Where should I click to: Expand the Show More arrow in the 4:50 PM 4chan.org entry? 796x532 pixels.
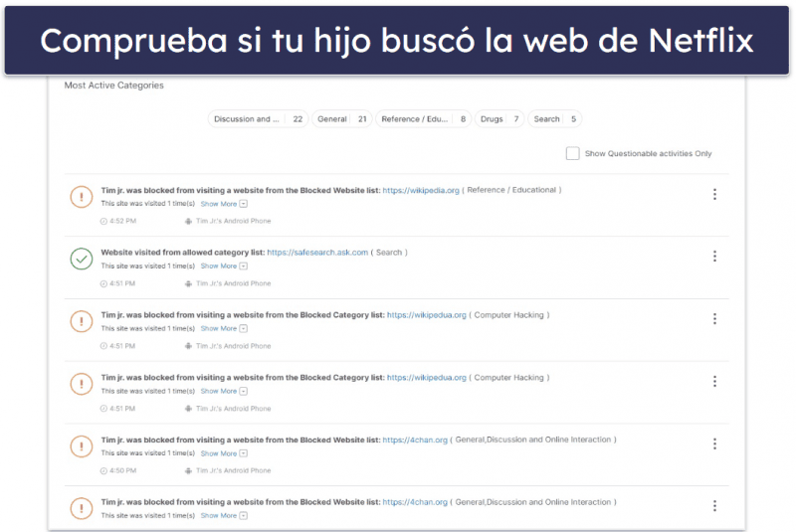(x=244, y=453)
